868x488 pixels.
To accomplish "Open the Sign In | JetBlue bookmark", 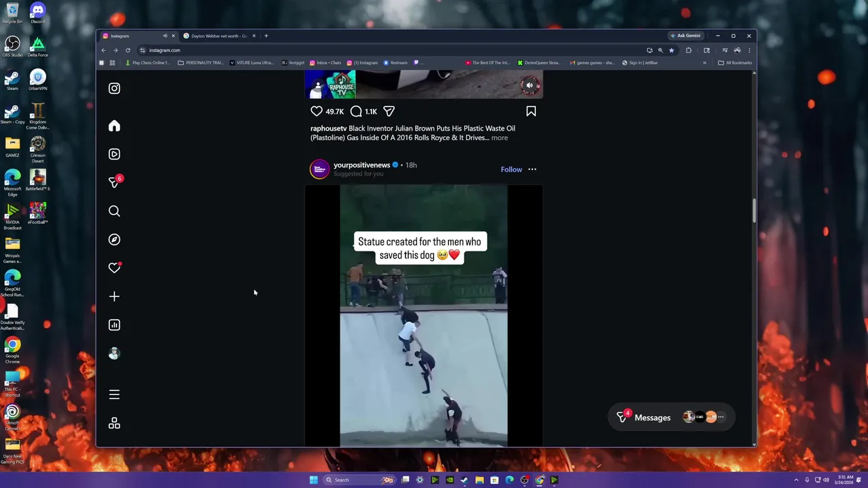I will (640, 62).
